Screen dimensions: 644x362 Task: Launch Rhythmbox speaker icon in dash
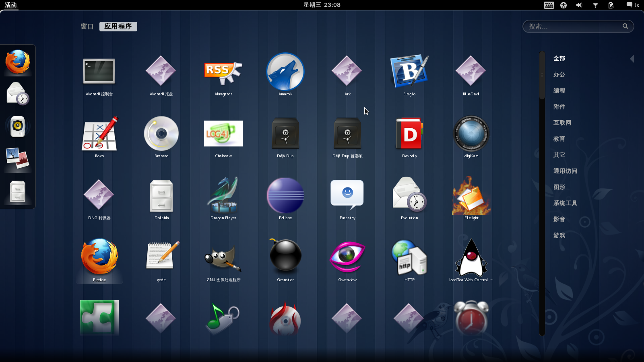[x=18, y=126]
